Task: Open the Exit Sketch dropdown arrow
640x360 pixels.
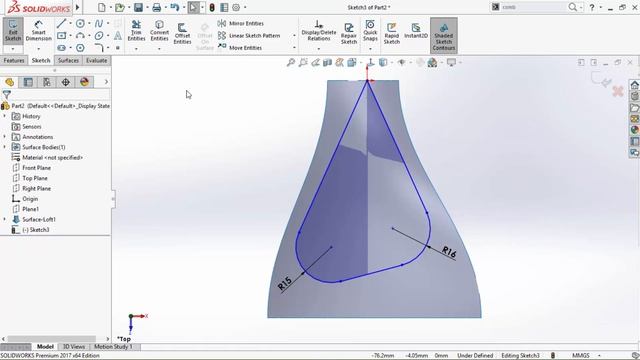Action: pyautogui.click(x=13, y=49)
